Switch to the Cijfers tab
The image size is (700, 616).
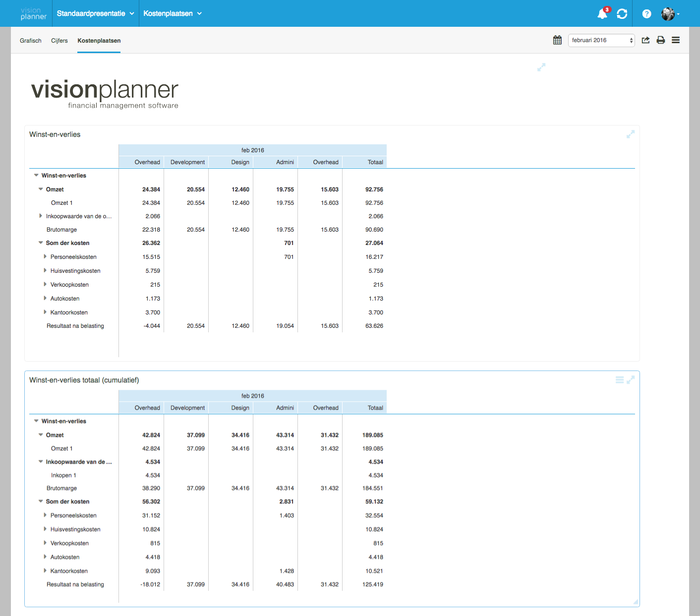click(x=59, y=41)
